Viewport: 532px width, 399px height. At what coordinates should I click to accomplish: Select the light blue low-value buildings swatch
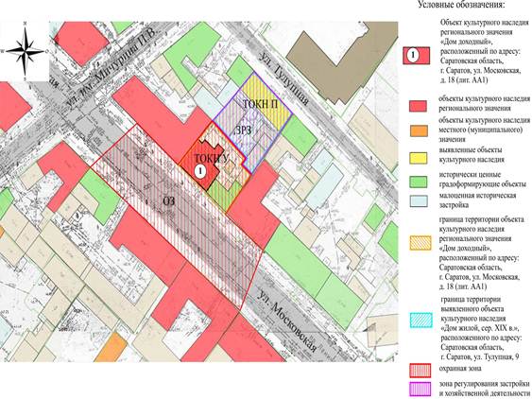(419, 201)
